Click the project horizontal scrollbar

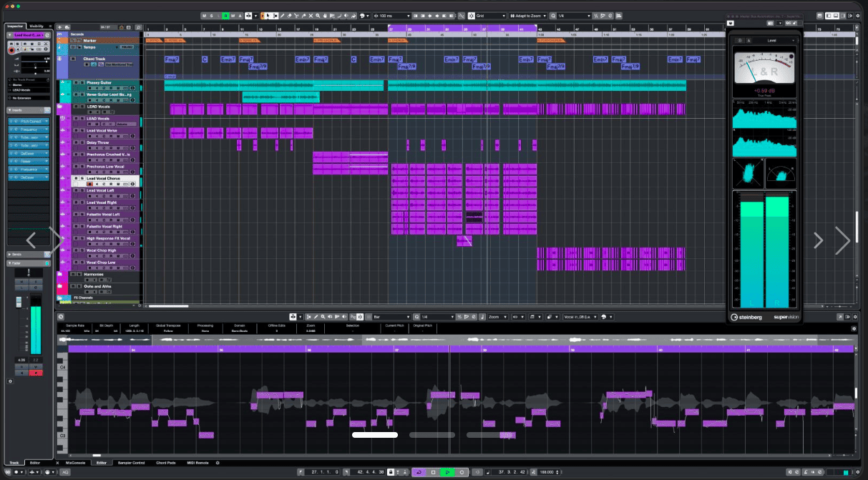pos(168,306)
